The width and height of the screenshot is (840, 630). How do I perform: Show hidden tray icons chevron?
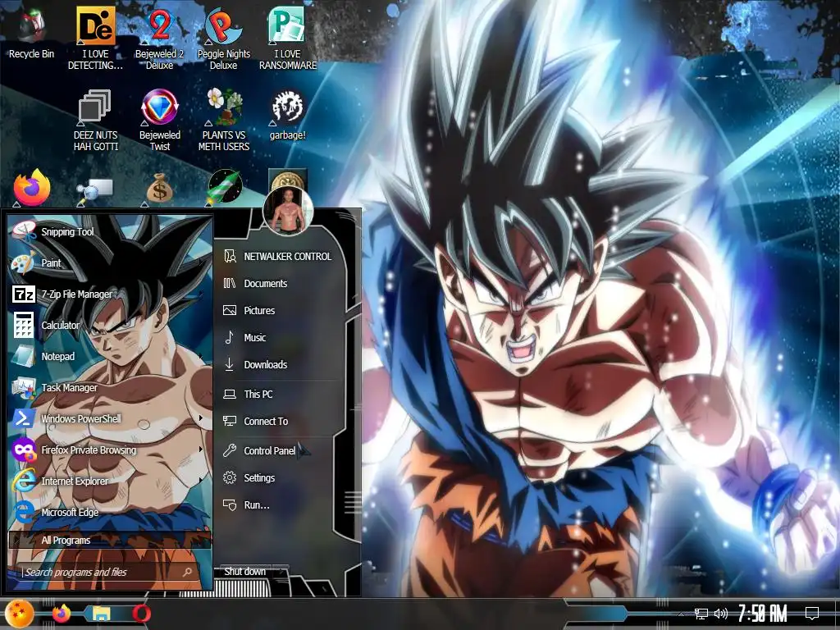[682, 614]
